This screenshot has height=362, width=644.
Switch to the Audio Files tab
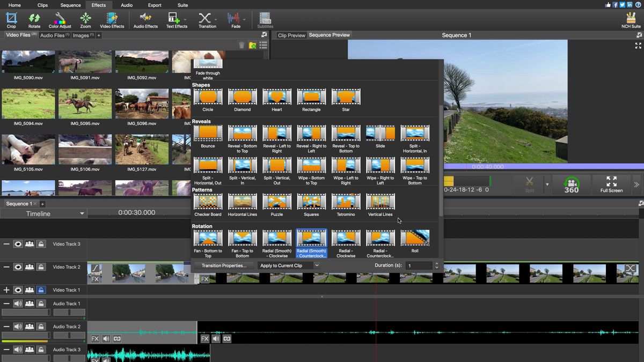[x=53, y=35]
